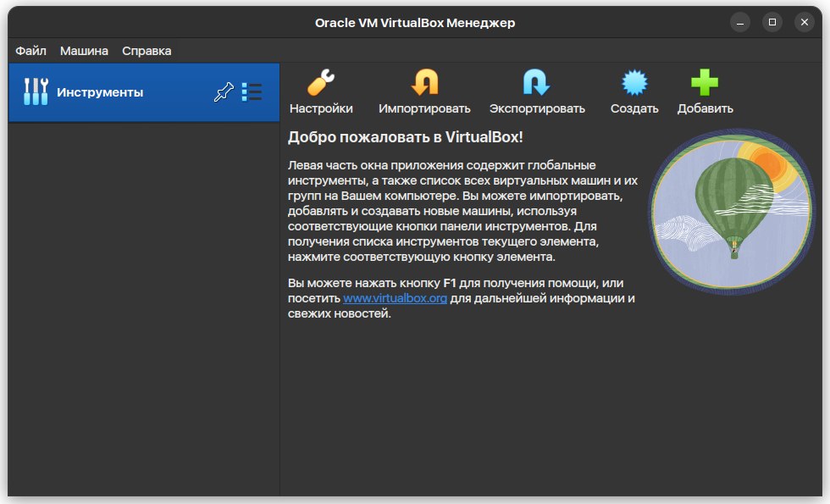This screenshot has width=830, height=504.
Task: Minimize the VirtualBox Manager window
Action: click(x=740, y=22)
